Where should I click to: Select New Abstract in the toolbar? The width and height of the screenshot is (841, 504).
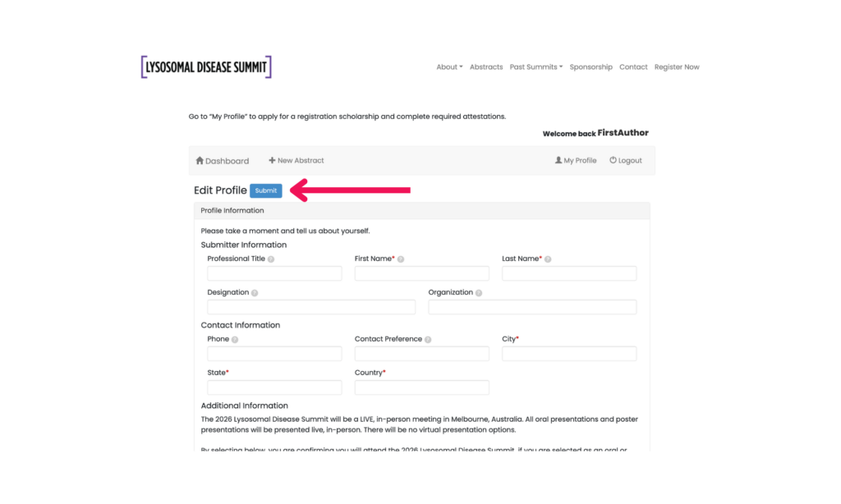tap(296, 161)
